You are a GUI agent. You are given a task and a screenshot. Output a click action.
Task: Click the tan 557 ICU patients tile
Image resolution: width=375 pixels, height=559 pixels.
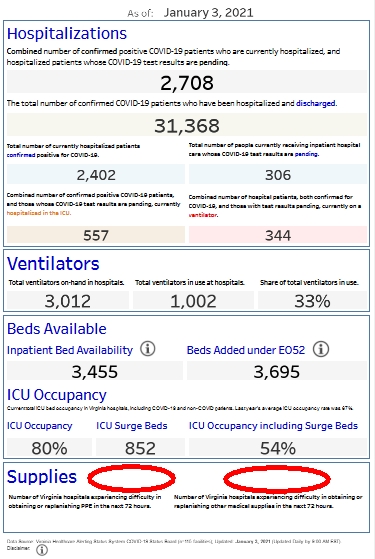coord(96,235)
